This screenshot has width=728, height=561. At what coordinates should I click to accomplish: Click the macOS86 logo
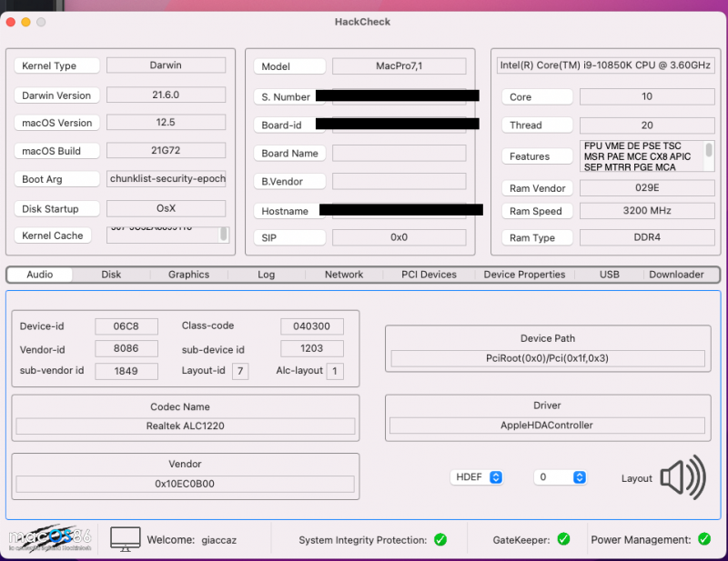(50, 538)
